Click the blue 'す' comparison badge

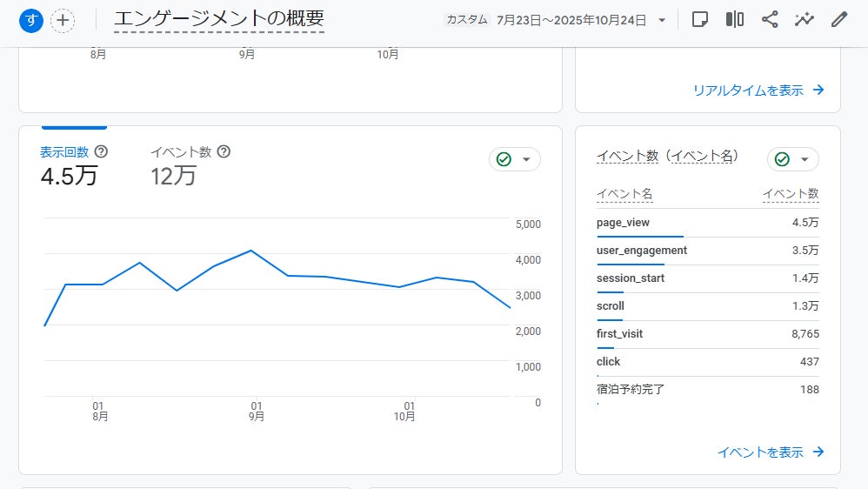[x=30, y=20]
